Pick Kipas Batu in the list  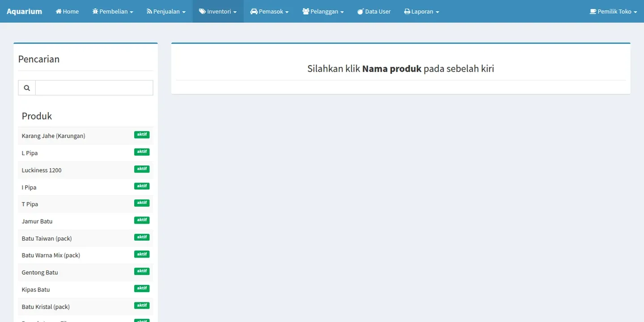tap(36, 289)
